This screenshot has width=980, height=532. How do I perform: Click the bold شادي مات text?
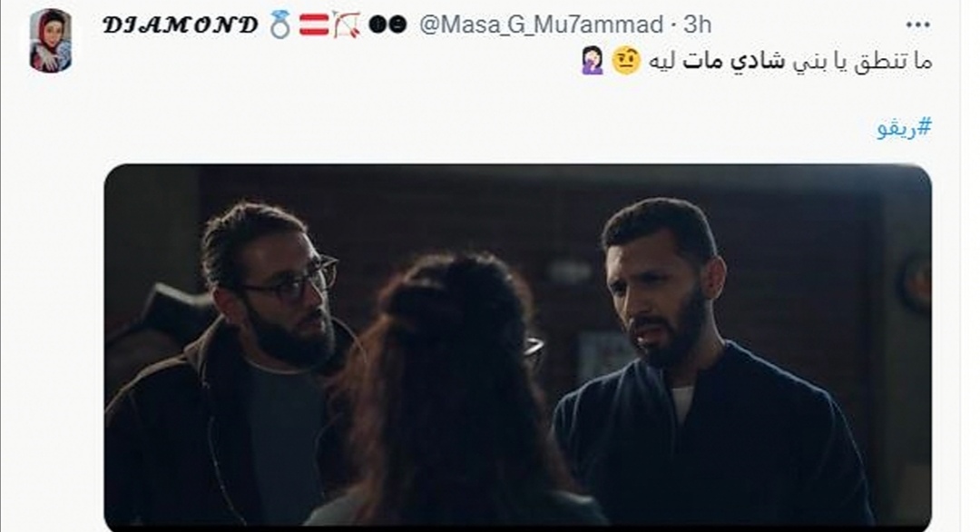point(734,62)
